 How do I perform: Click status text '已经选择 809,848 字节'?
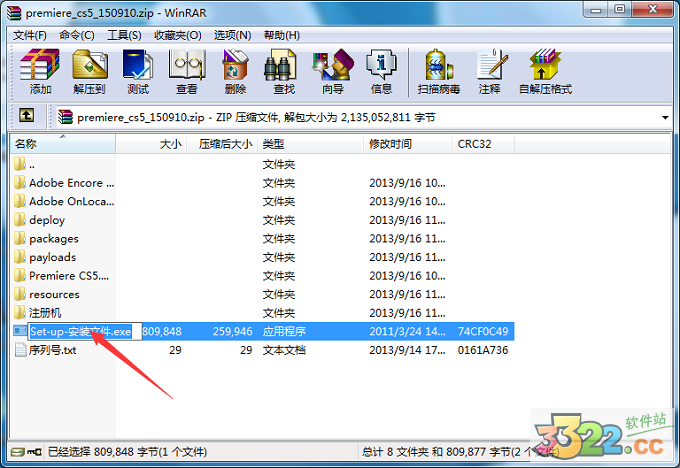point(102,452)
